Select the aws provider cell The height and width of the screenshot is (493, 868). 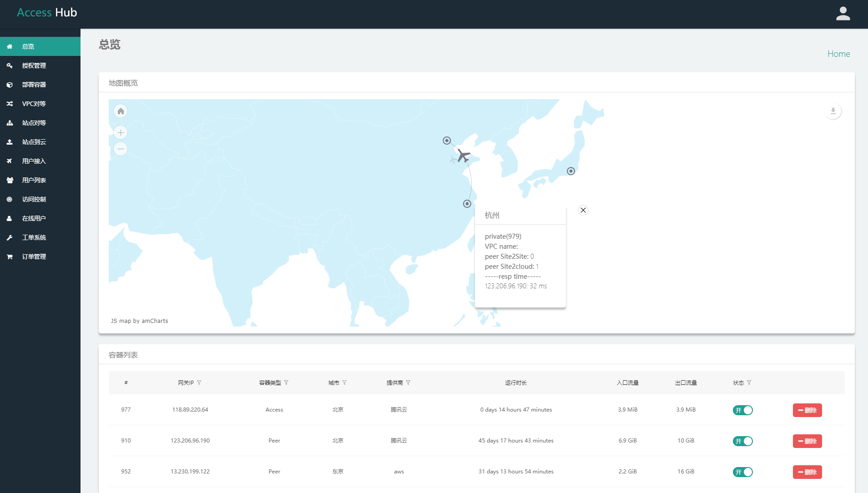(x=399, y=472)
